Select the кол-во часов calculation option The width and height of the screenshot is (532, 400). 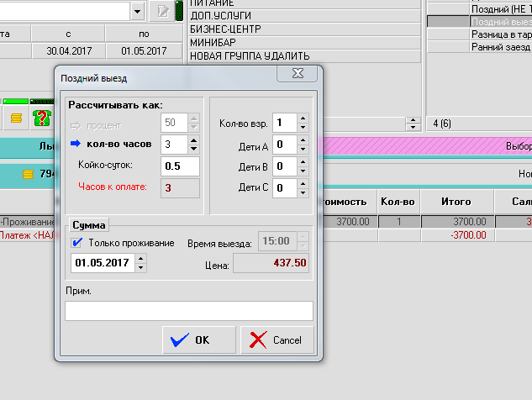(75, 144)
